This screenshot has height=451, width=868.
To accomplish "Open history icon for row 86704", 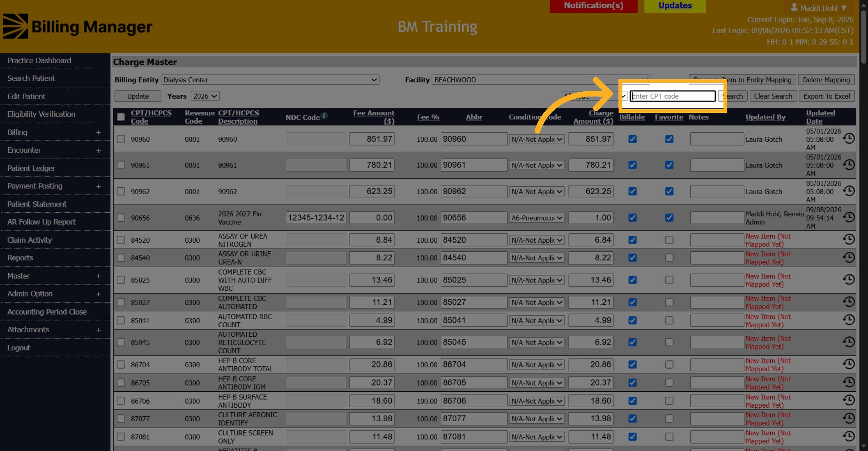I will (x=848, y=364).
